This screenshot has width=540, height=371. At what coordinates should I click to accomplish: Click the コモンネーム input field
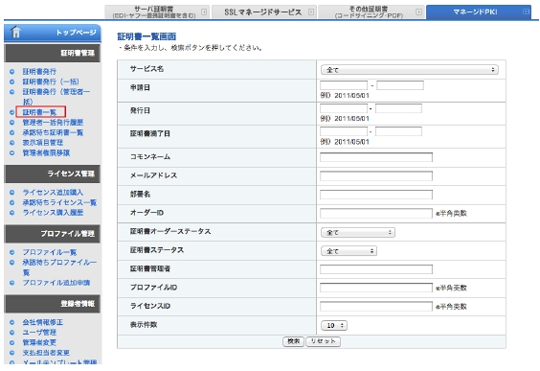click(x=376, y=157)
